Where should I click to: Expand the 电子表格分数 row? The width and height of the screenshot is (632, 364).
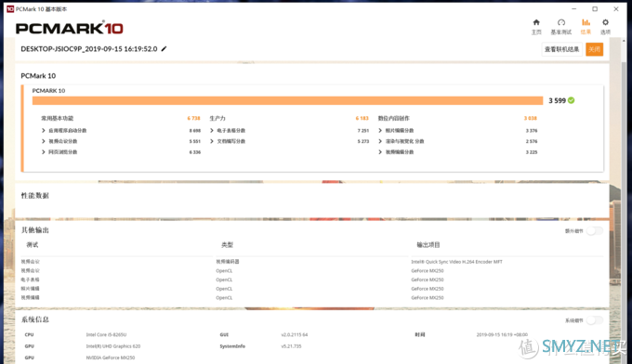(x=289, y=130)
